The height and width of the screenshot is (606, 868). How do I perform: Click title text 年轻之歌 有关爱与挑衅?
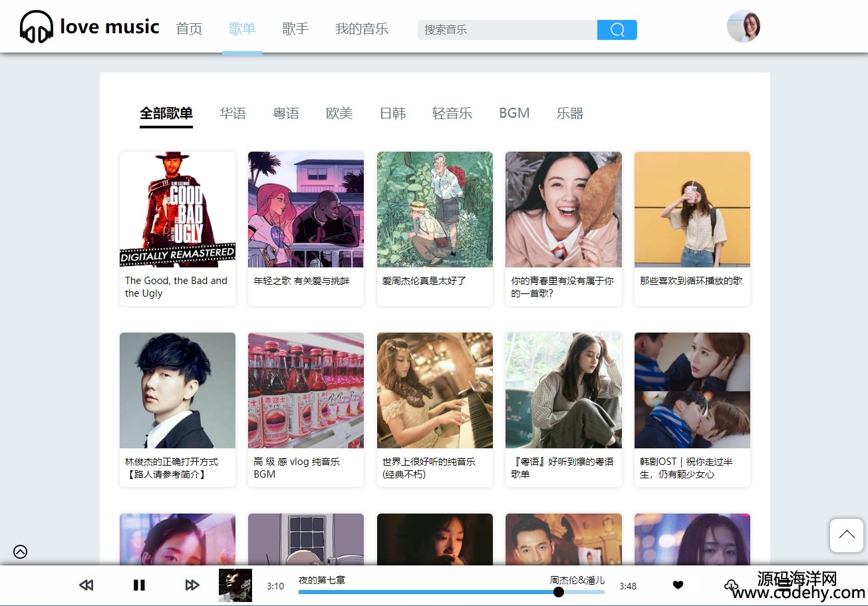point(301,281)
